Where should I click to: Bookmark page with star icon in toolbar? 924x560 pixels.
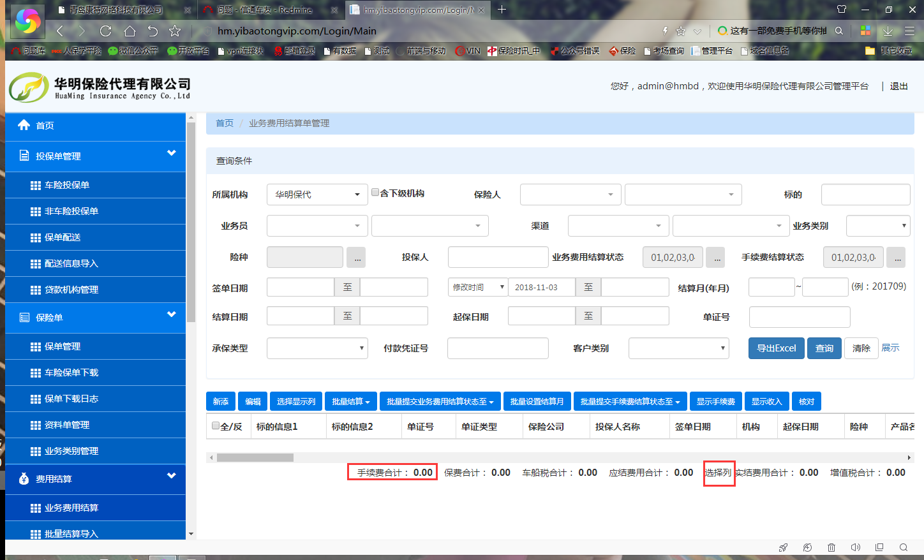[175, 31]
